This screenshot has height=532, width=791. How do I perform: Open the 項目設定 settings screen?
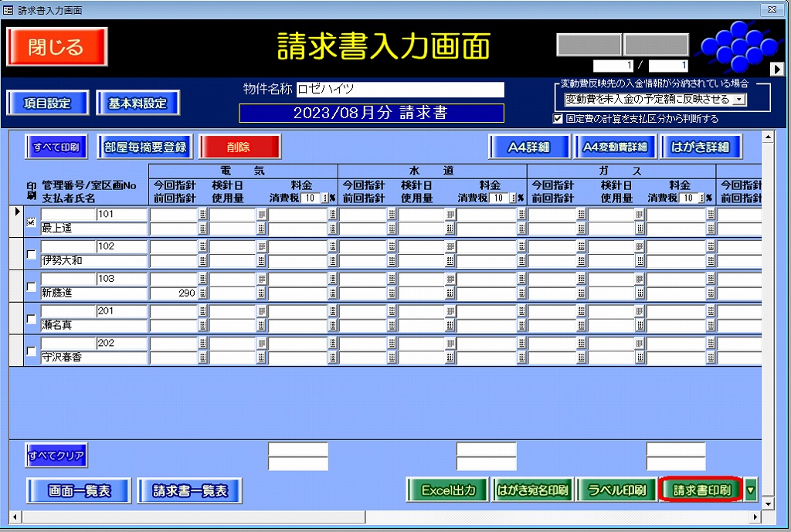[48, 103]
